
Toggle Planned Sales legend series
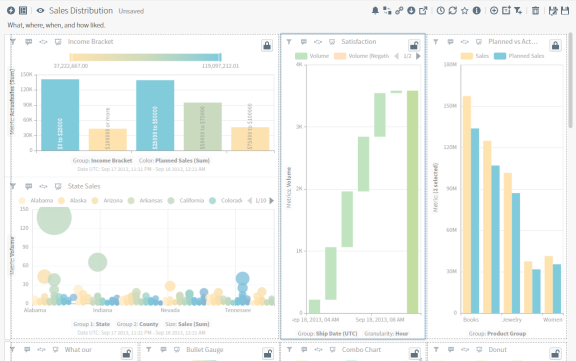pos(519,56)
